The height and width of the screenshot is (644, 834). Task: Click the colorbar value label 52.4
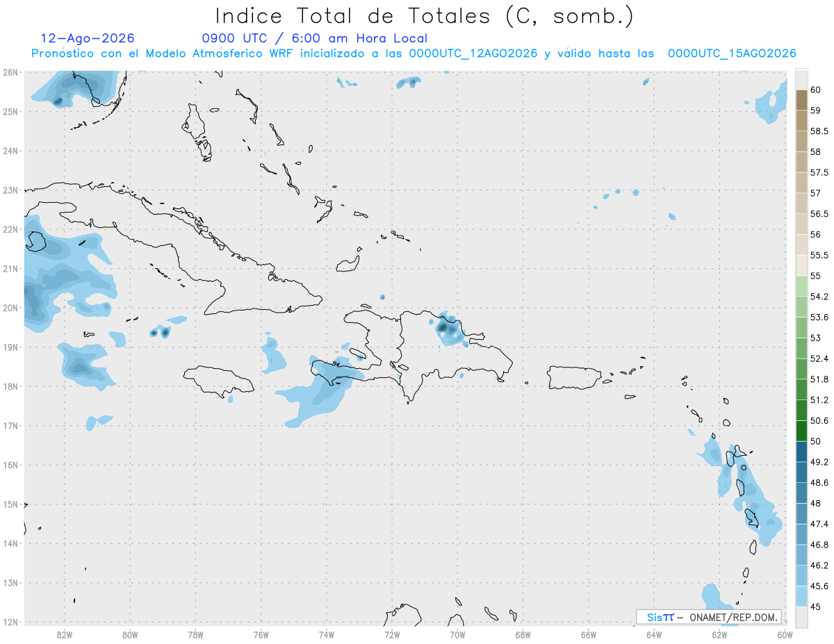click(x=819, y=358)
